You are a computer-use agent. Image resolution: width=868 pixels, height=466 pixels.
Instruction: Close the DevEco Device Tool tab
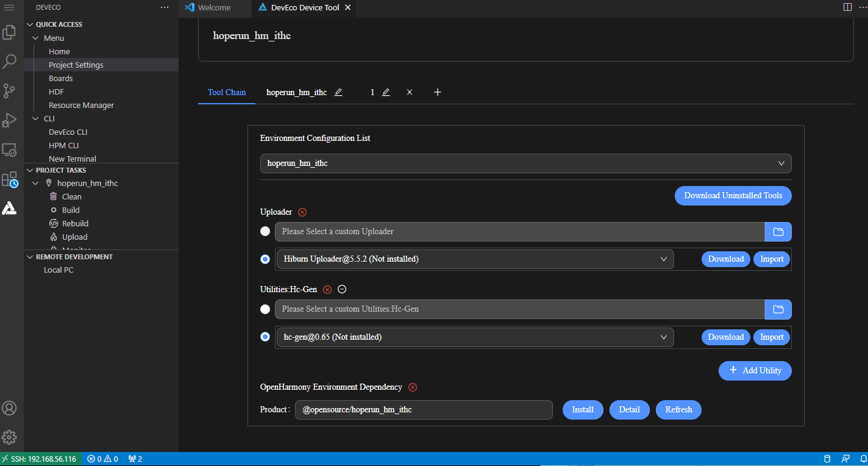point(347,8)
